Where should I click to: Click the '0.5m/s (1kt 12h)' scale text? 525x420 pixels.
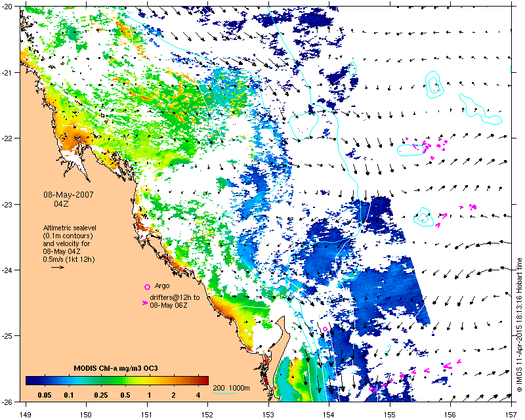click(x=69, y=259)
